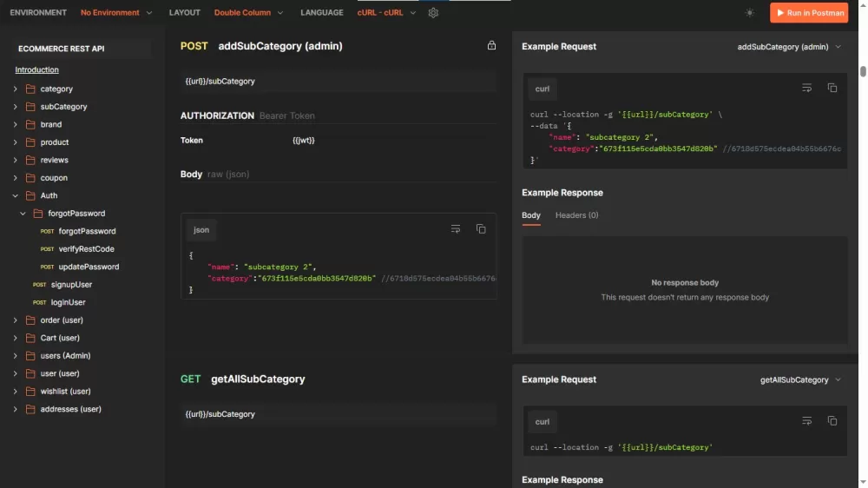
Task: Toggle word wrap in json body block
Action: click(x=456, y=229)
